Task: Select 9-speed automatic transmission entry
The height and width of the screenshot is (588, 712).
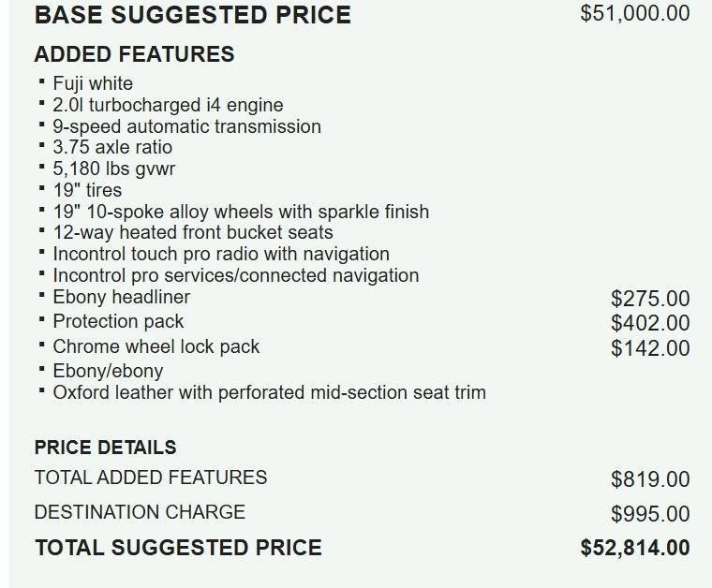Action: coord(186,126)
